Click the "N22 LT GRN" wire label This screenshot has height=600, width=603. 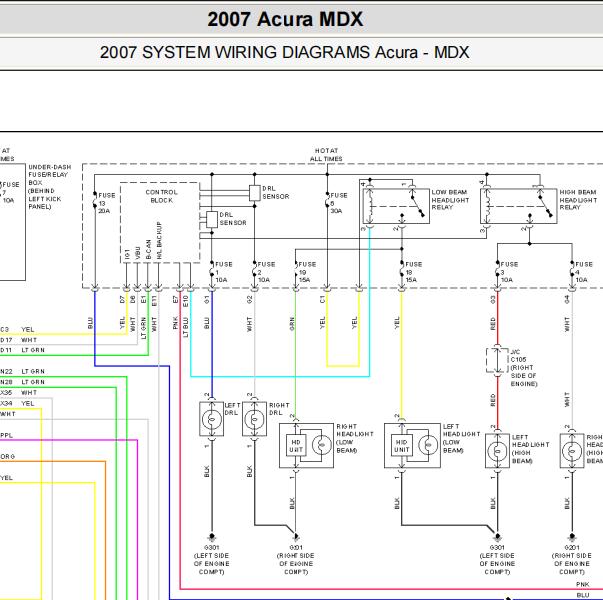coord(22,372)
